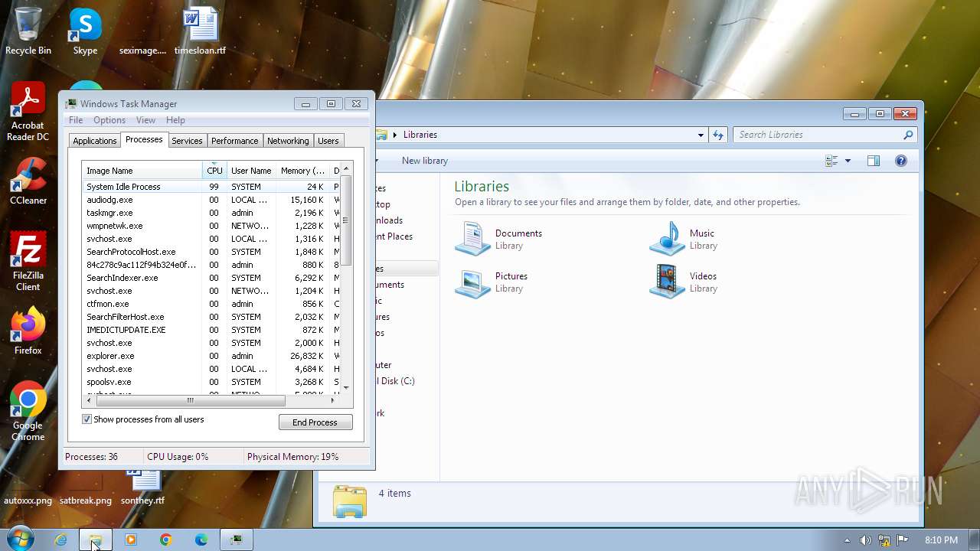Select the explorer.exe process row
The image size is (980, 551).
[211, 356]
